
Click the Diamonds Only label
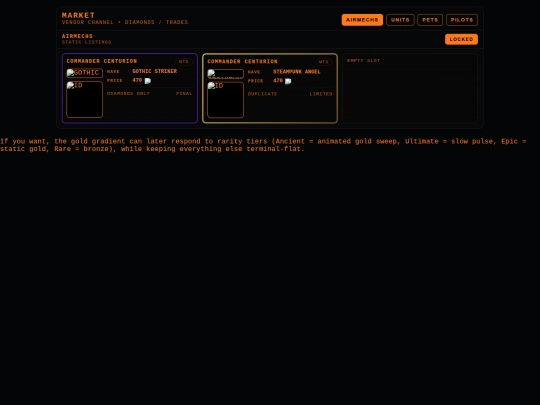coord(128,94)
